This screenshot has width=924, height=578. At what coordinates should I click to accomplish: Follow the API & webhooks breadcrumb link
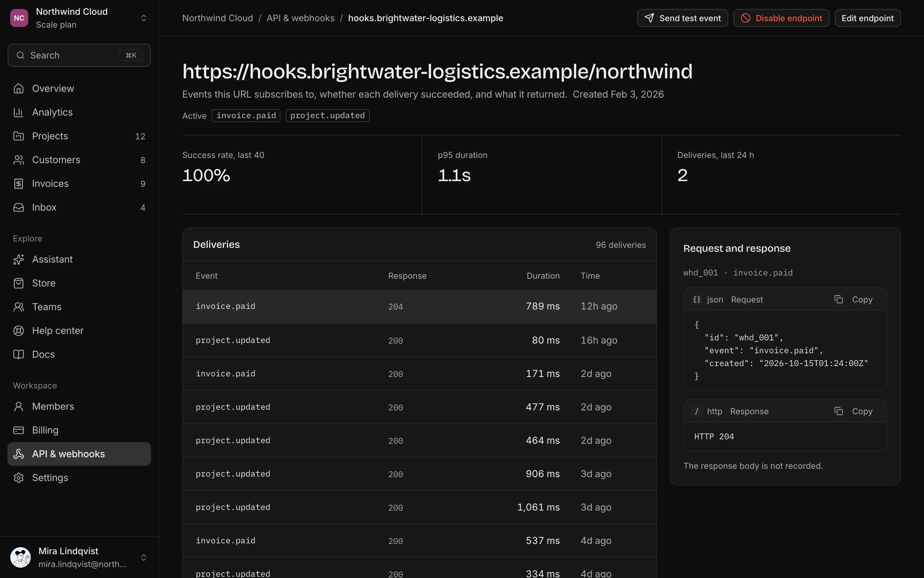[301, 18]
